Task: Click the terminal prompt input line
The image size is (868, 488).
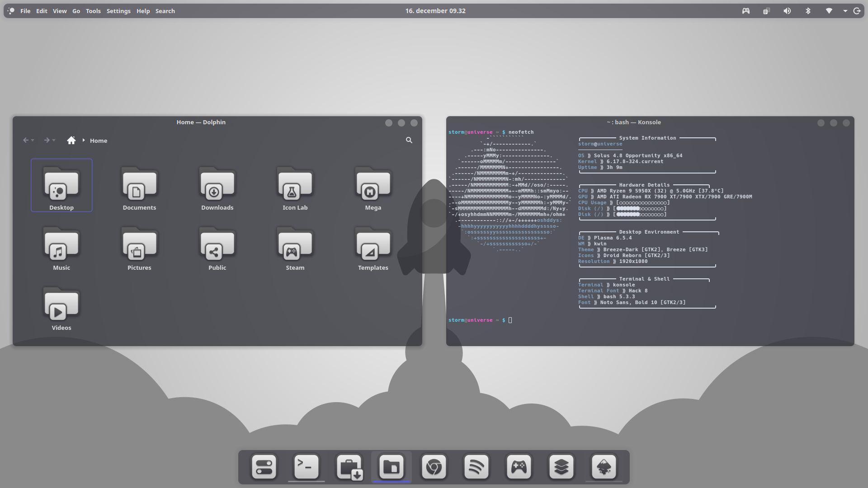Action: pos(510,320)
